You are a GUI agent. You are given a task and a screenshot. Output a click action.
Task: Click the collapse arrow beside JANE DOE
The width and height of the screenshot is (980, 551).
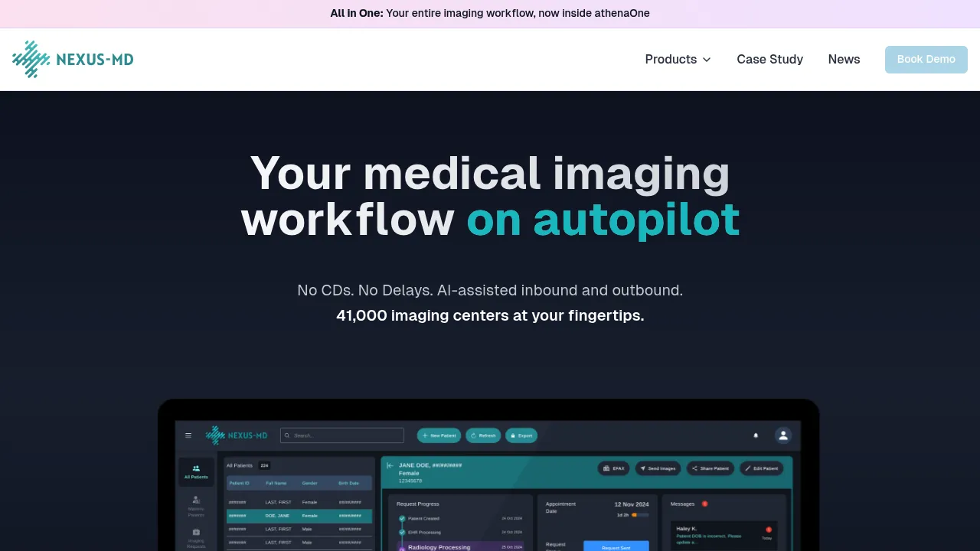(x=390, y=465)
